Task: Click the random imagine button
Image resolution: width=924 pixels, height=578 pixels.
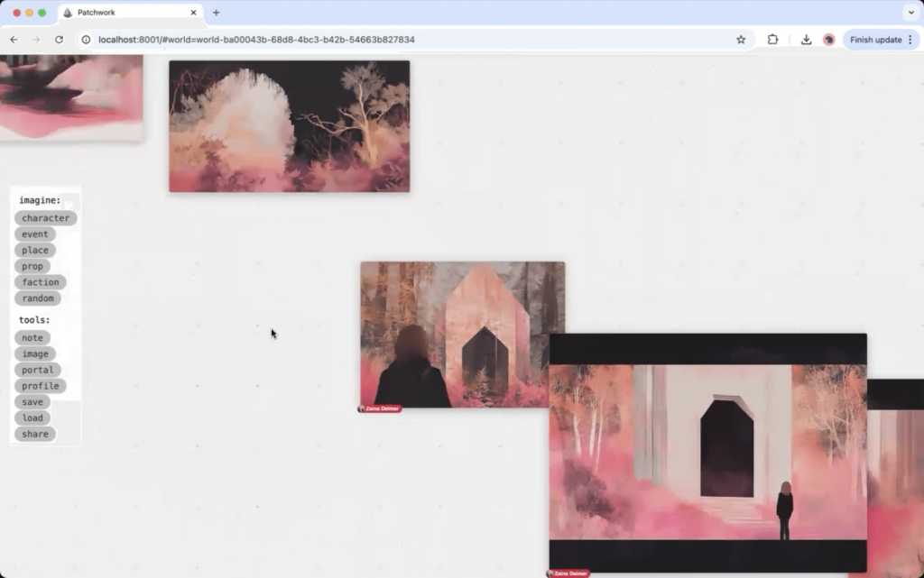Action: tap(38, 298)
